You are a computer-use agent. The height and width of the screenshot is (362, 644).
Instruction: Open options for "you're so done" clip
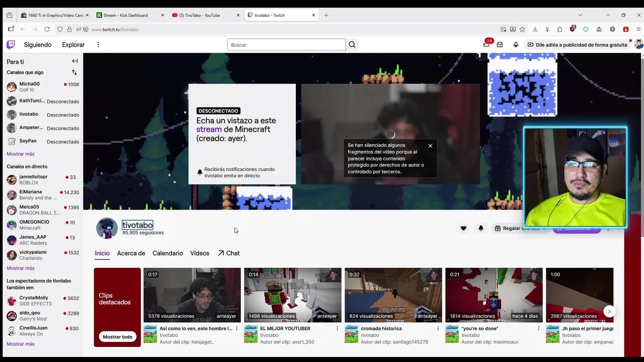(x=539, y=328)
